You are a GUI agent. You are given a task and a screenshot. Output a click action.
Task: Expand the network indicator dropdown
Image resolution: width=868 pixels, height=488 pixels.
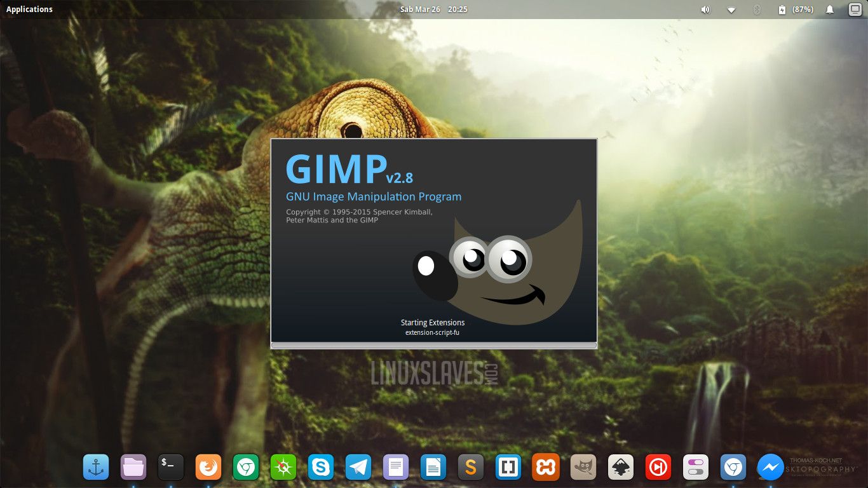(731, 9)
